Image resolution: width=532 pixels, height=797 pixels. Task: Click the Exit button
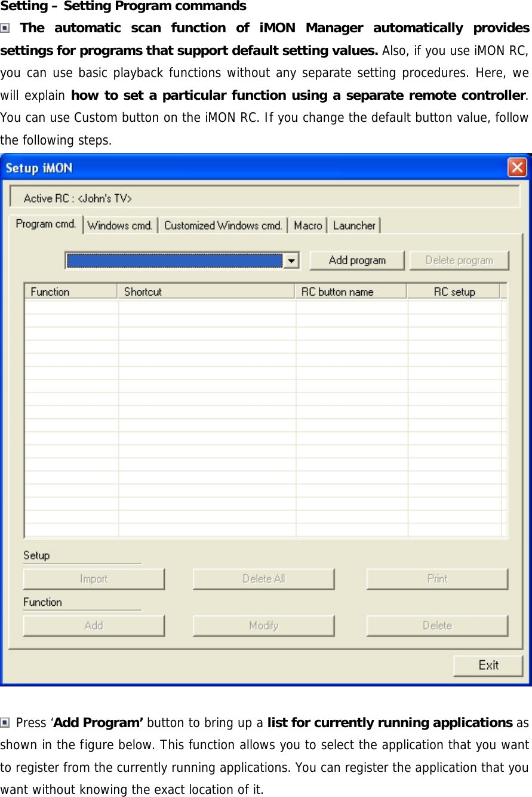pyautogui.click(x=488, y=665)
